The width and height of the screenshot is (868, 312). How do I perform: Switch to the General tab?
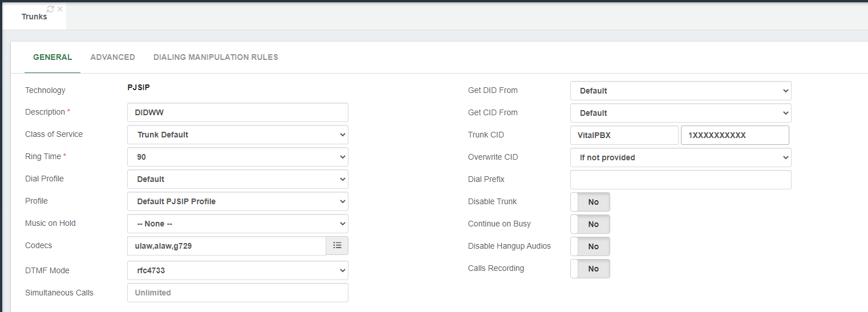[x=52, y=57]
